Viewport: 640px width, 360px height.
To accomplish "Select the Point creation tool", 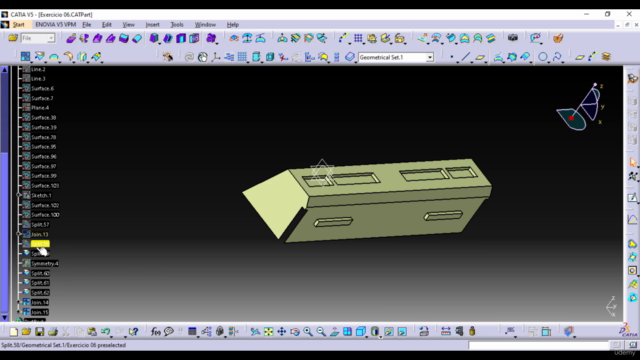I will pos(452,57).
